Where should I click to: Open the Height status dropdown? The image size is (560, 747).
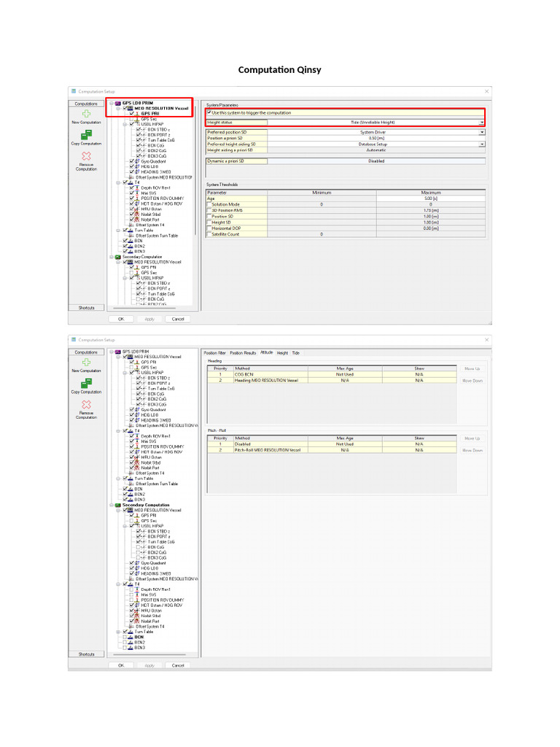(x=482, y=123)
